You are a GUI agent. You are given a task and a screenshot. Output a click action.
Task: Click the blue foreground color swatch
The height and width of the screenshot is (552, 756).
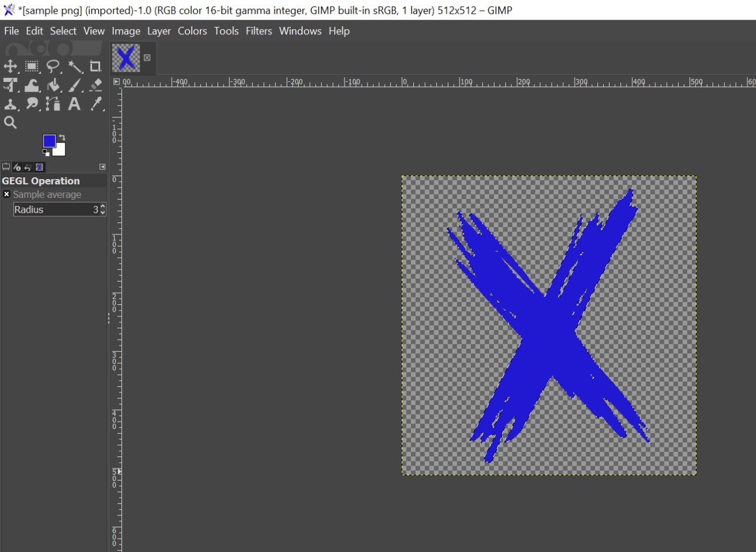coord(49,140)
